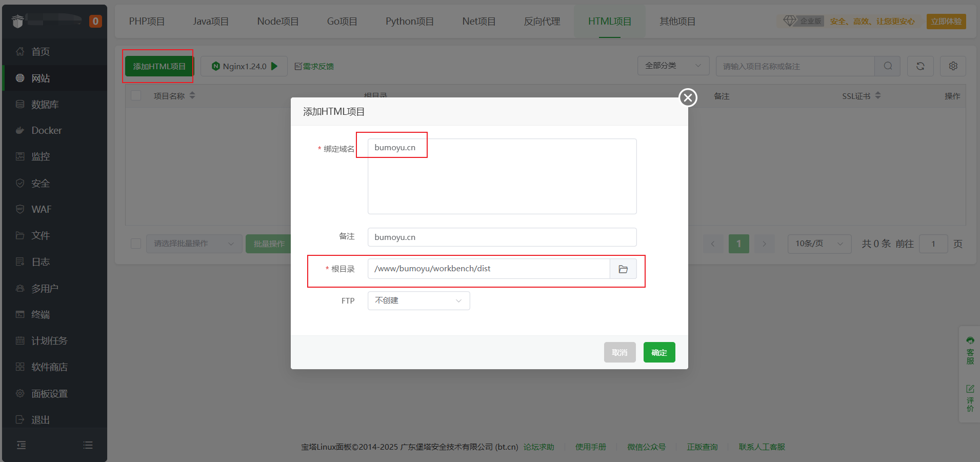Open the 使用手册 footer link
Screen dimensions: 980x462
(x=591, y=447)
